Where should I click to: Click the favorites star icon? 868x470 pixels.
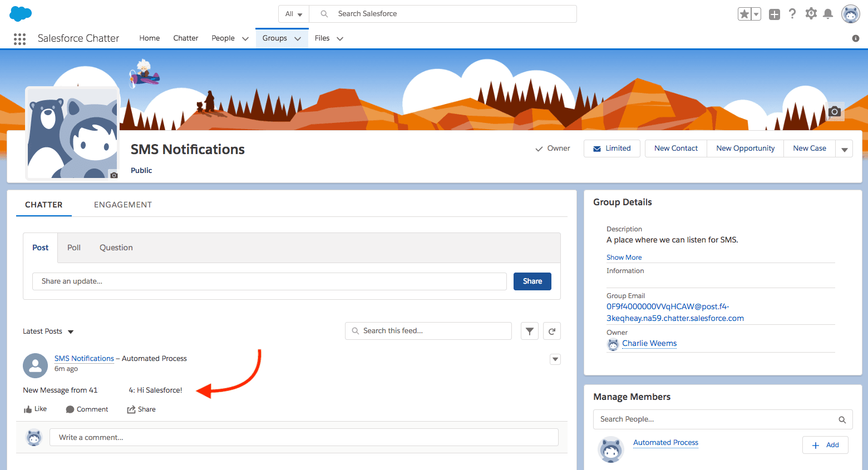pyautogui.click(x=744, y=13)
